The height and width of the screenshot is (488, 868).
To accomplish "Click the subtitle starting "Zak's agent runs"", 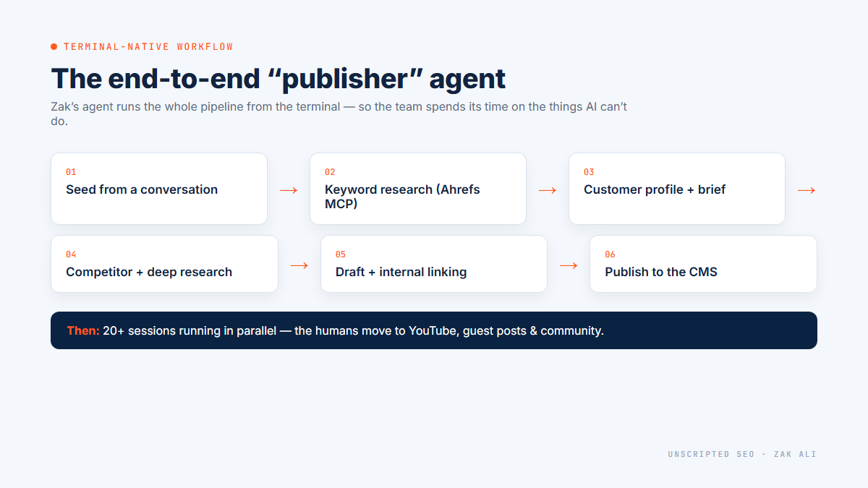I will pos(339,114).
